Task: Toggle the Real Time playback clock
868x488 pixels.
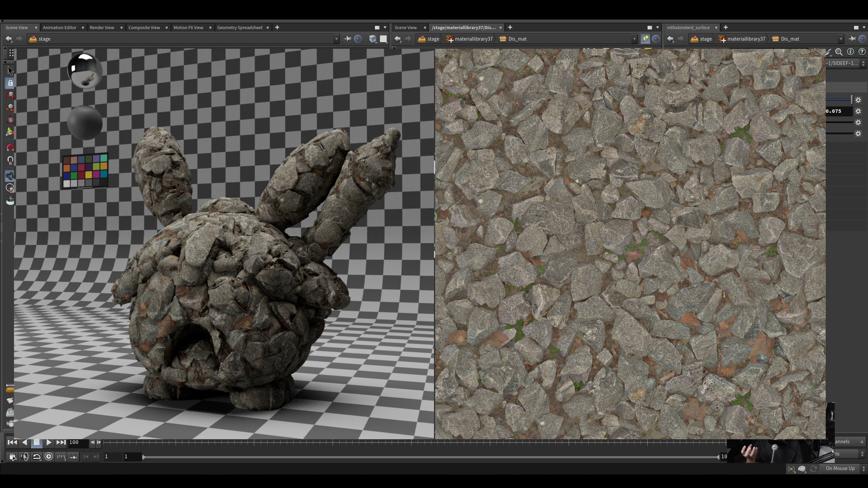Action: (49, 457)
